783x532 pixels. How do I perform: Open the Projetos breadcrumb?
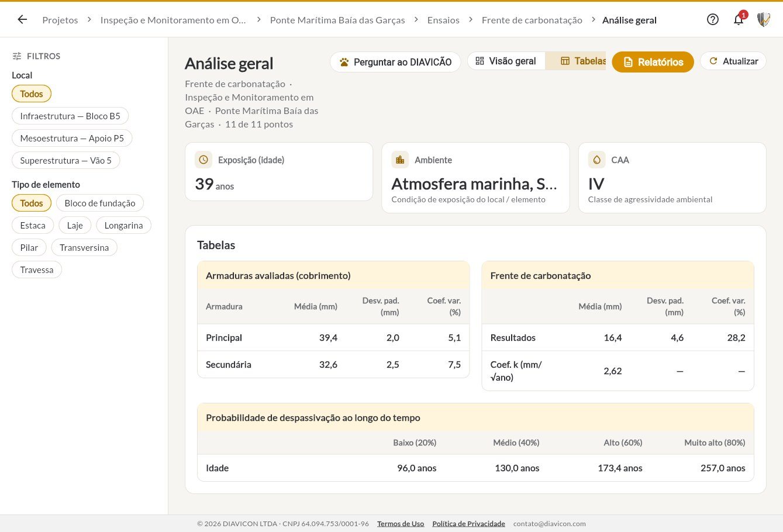point(60,20)
